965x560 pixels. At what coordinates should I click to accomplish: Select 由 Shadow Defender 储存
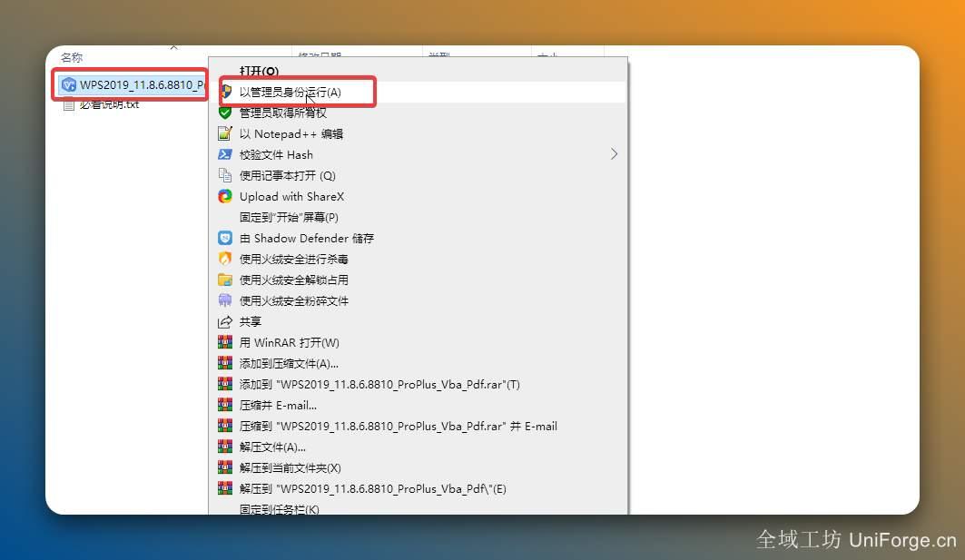[x=307, y=238]
